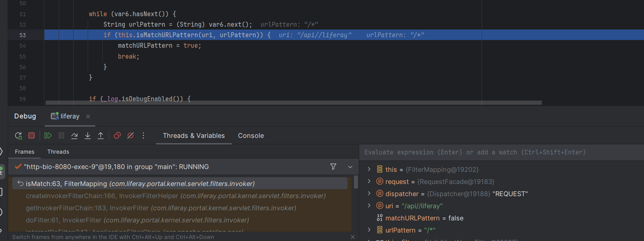Screen dimensions: 644x241
Task: Filter frames with the funnel icon
Action: [x=333, y=167]
